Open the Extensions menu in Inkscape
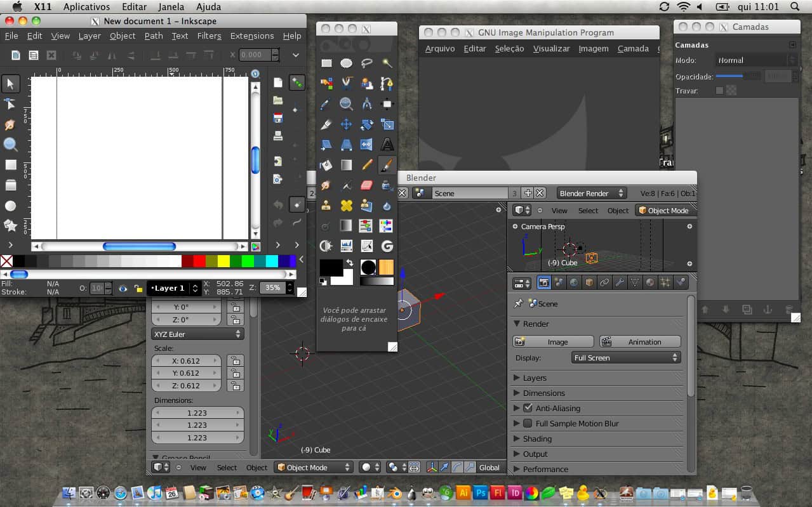 252,36
